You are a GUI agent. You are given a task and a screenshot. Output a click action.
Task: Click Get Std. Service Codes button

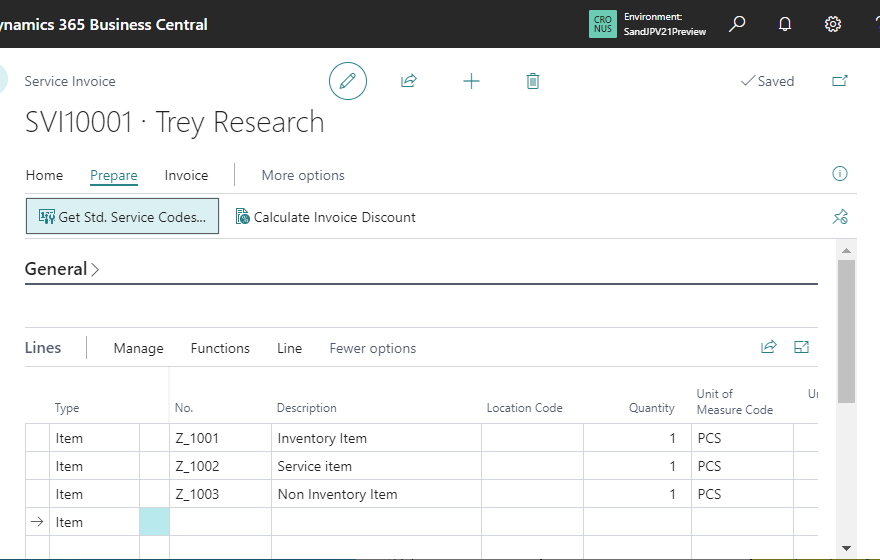pyautogui.click(x=122, y=216)
